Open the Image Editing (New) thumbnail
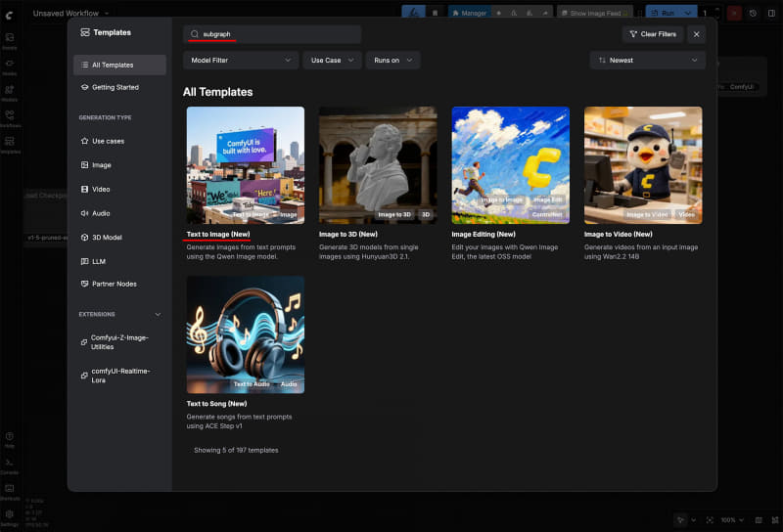783x532 pixels. click(510, 165)
